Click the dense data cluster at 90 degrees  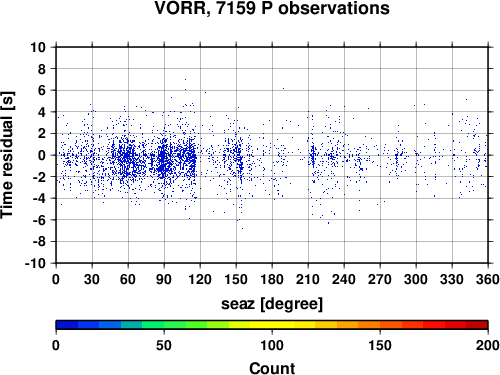pos(163,159)
